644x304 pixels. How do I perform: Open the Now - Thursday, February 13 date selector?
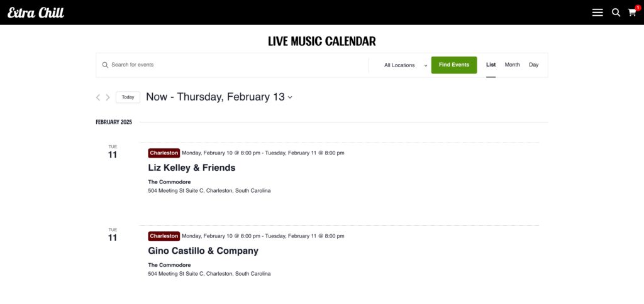click(219, 97)
